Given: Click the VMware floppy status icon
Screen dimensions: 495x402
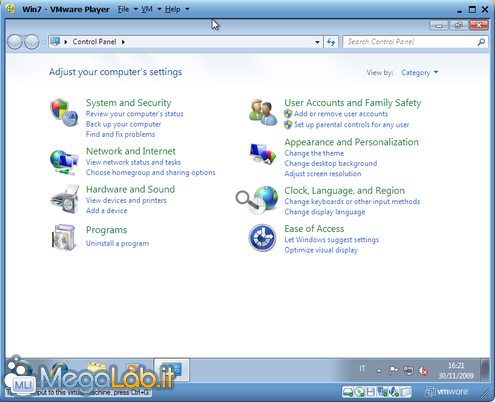Looking at the screenshot, I should click(x=370, y=392).
